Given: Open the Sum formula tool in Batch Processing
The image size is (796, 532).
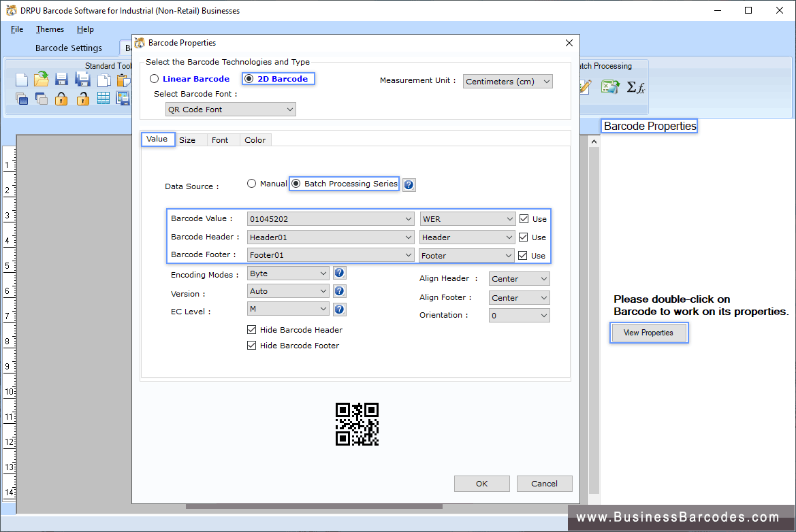Looking at the screenshot, I should [635, 86].
